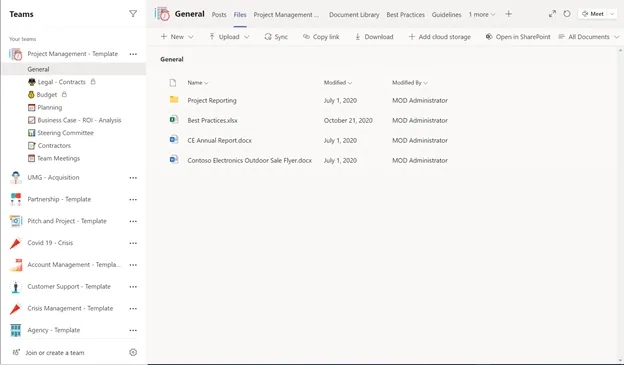Viewport: 624px width, 365px height.
Task: Open the All Documents view dropdown
Action: point(589,37)
